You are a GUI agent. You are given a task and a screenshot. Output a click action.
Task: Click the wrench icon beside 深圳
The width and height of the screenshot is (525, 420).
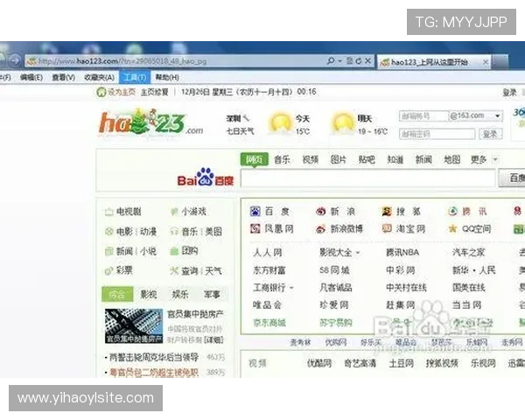(x=246, y=118)
